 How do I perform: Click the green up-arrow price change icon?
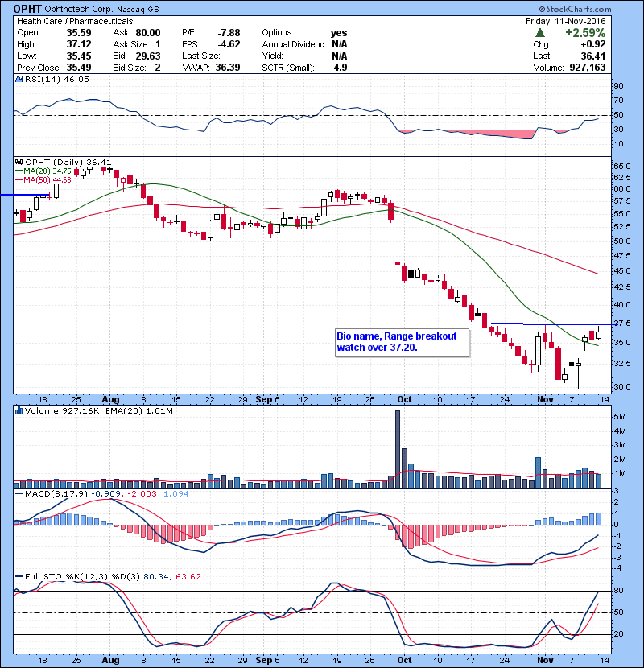coord(539,33)
